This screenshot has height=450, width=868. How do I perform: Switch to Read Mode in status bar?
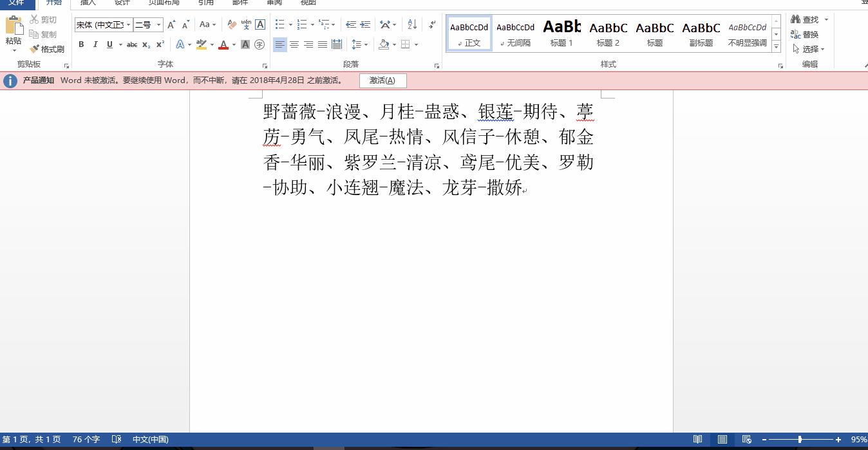(699, 439)
